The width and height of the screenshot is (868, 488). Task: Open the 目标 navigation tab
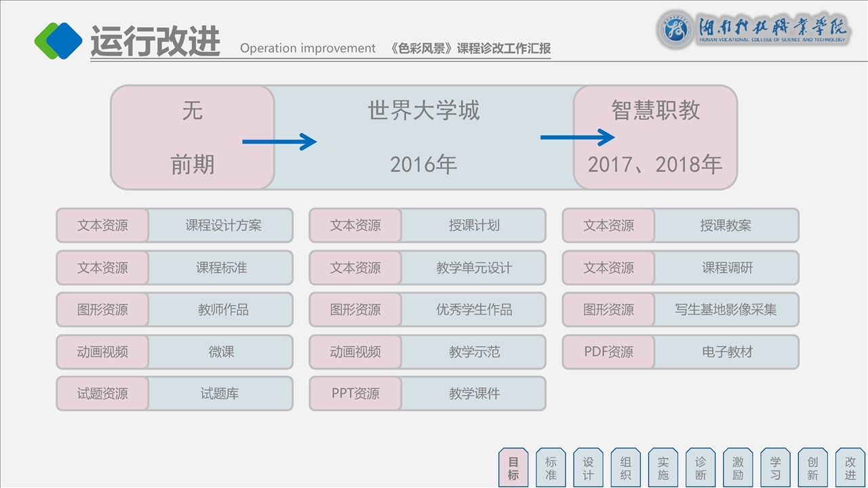coord(513,468)
